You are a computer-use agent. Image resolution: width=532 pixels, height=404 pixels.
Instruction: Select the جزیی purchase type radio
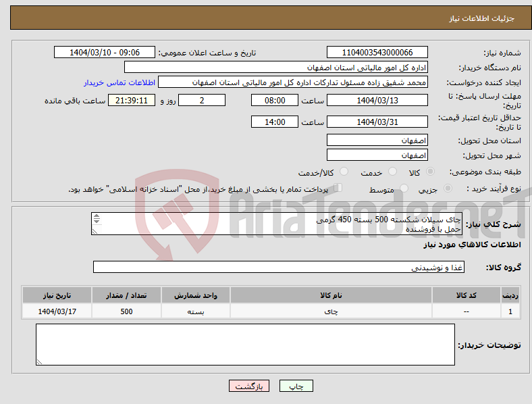point(448,188)
